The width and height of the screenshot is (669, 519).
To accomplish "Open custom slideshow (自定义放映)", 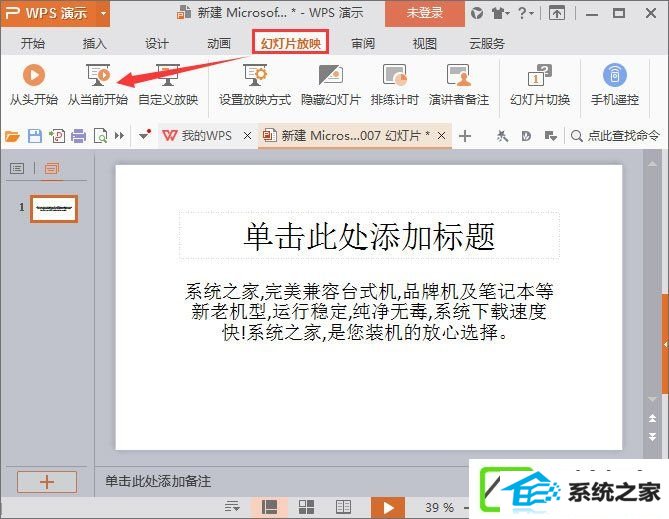I will 168,85.
